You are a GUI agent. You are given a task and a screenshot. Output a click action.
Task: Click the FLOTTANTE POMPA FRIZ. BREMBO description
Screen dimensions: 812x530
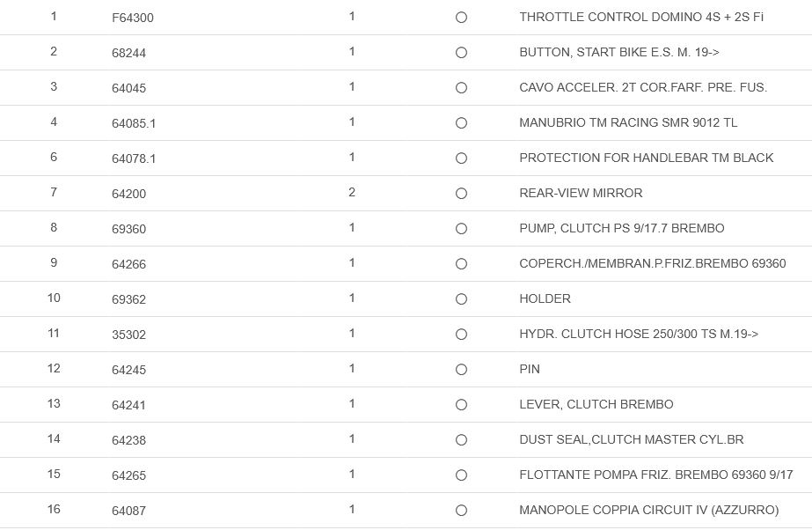coord(655,475)
